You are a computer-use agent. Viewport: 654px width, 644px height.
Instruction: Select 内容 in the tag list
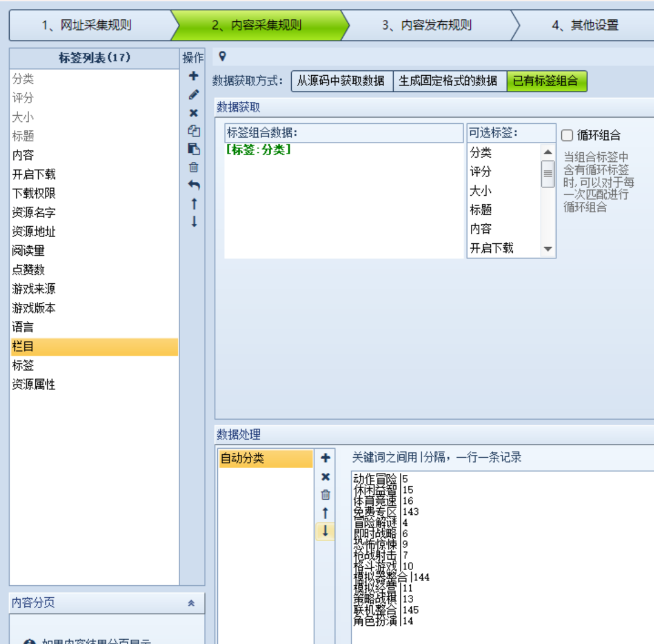[94, 155]
